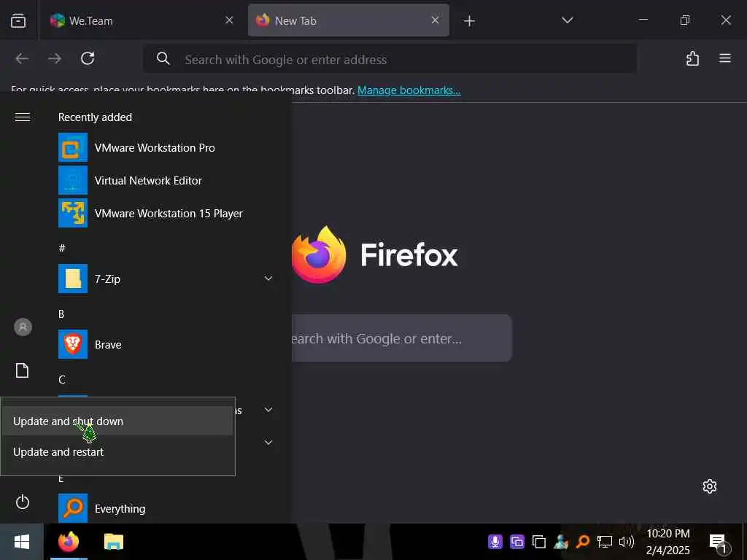The width and height of the screenshot is (747, 560).
Task: Click the Recently added heading
Action: pyautogui.click(x=95, y=117)
